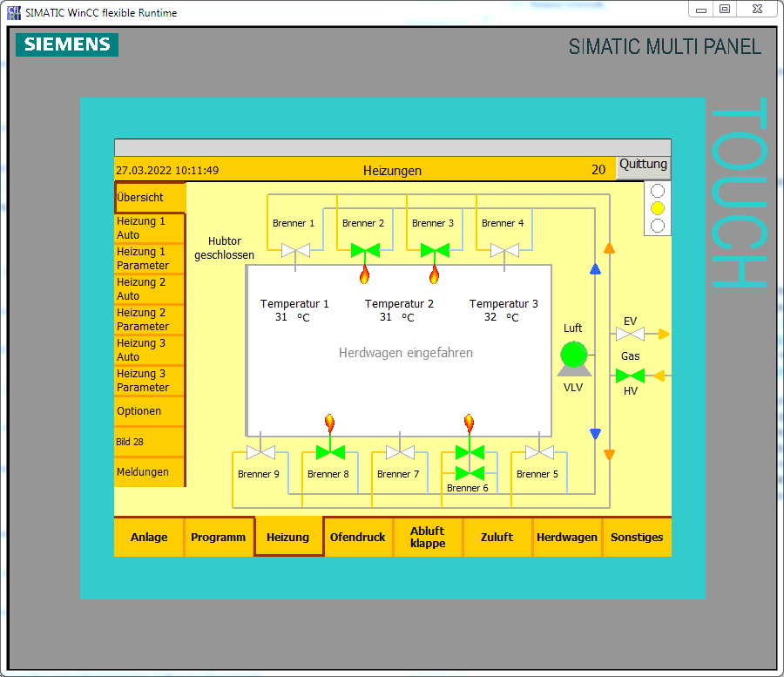This screenshot has width=784, height=677.
Task: Click the Brenner 5 valve symbol
Action: pos(539,452)
